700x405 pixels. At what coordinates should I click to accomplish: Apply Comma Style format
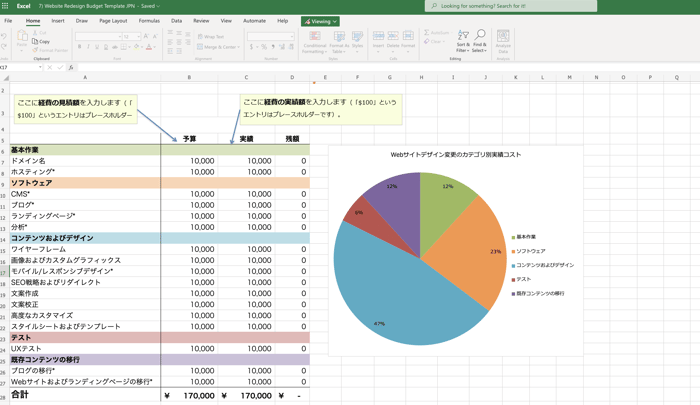pos(272,46)
